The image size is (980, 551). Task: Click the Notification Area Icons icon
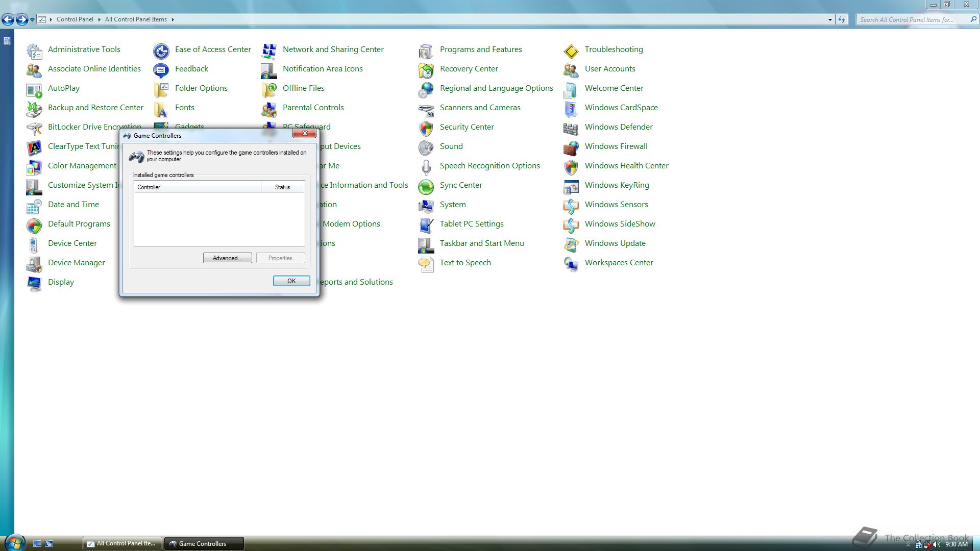tap(269, 70)
